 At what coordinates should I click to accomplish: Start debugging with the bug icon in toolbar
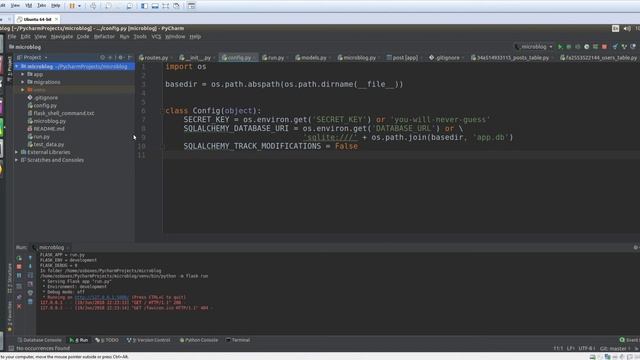coord(569,47)
